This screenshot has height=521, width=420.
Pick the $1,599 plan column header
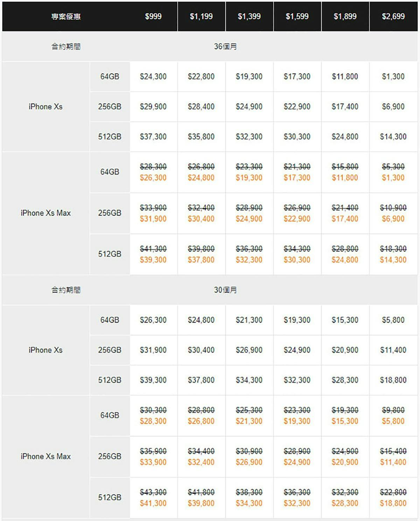[x=297, y=16]
